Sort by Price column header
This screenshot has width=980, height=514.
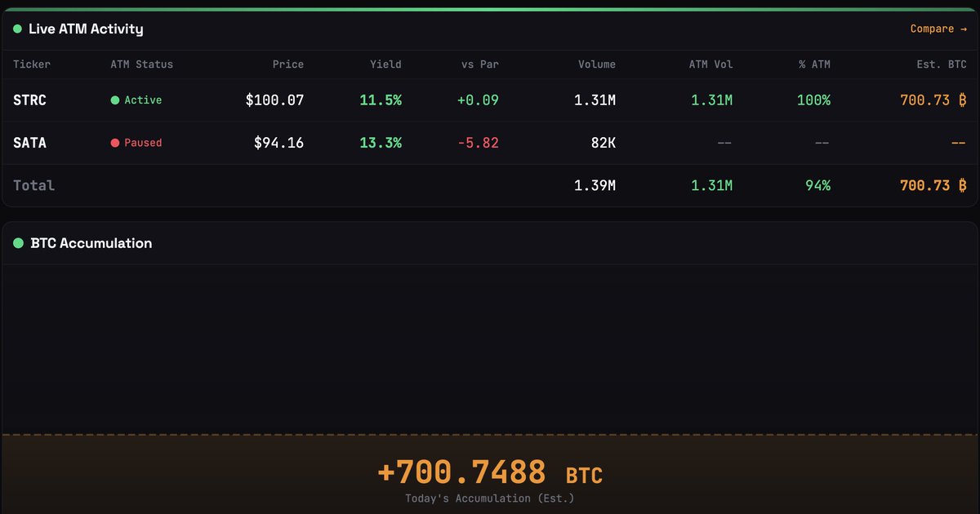(287, 64)
